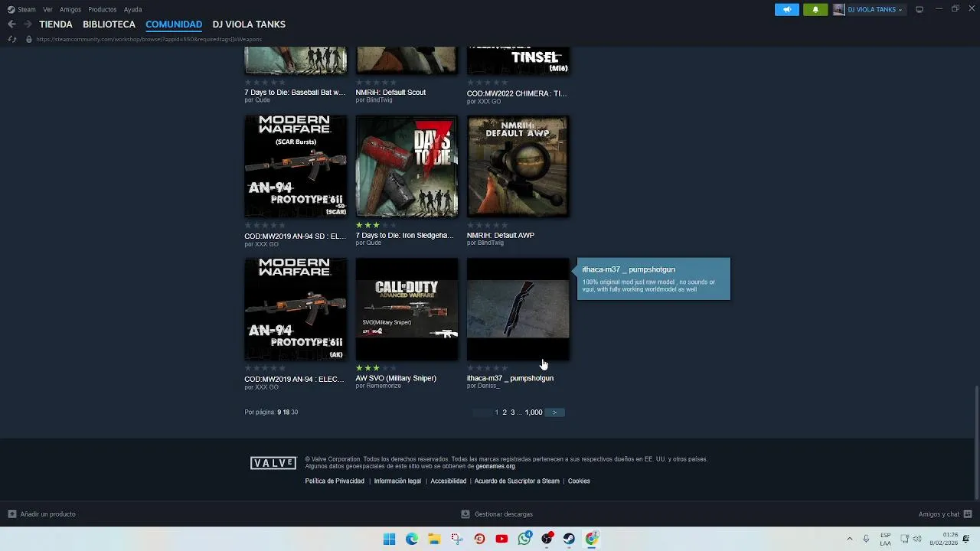Click the Steam forward navigation arrow

[x=28, y=24]
